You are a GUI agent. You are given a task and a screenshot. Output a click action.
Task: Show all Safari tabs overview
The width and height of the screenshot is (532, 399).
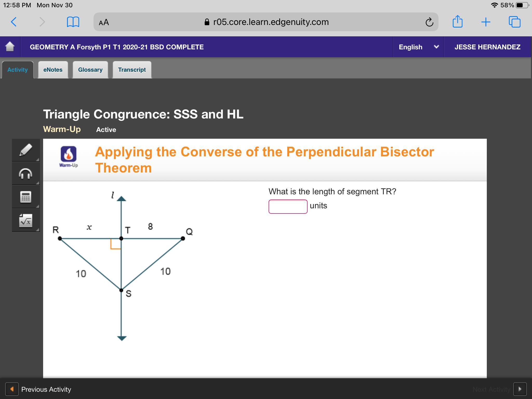[514, 22]
